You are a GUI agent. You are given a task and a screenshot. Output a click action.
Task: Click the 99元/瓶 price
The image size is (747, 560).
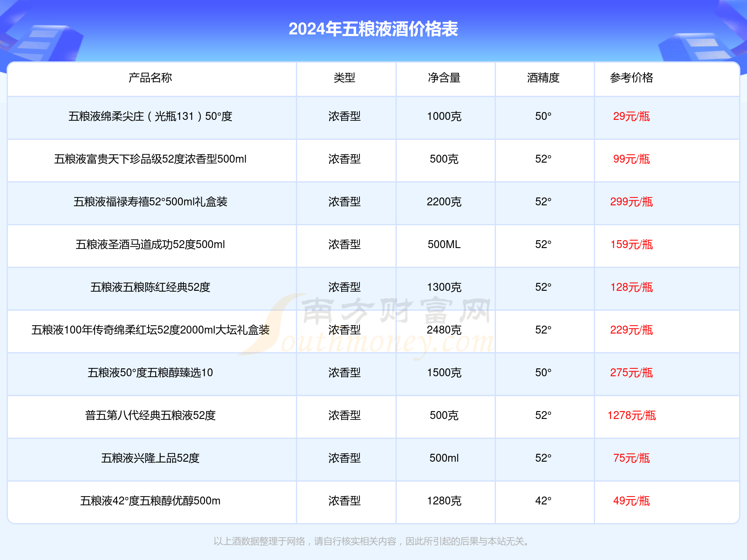(632, 159)
